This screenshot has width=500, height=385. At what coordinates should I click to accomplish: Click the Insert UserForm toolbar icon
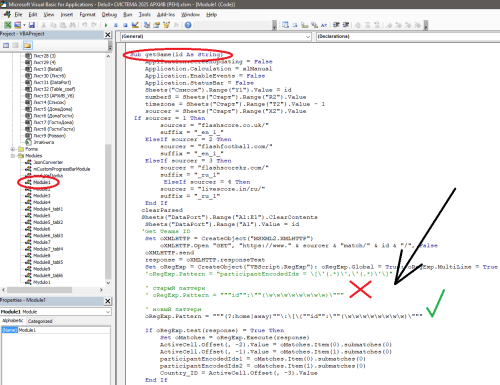(x=17, y=25)
